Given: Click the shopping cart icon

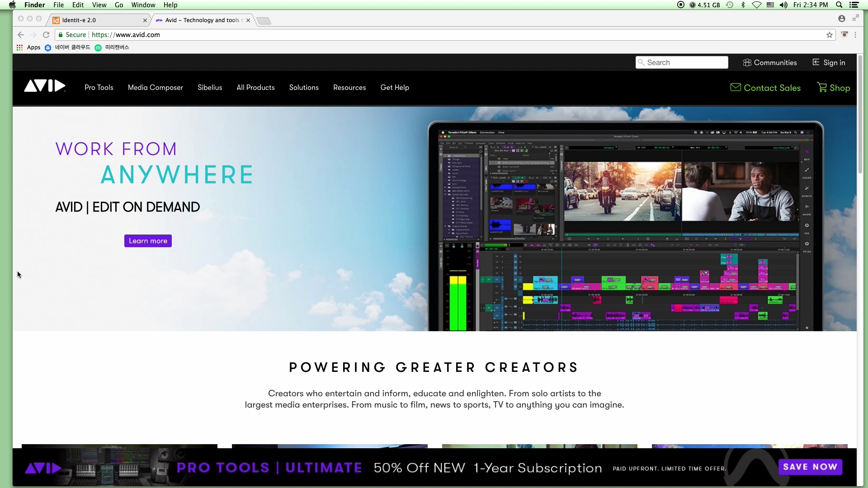Looking at the screenshot, I should click(822, 87).
